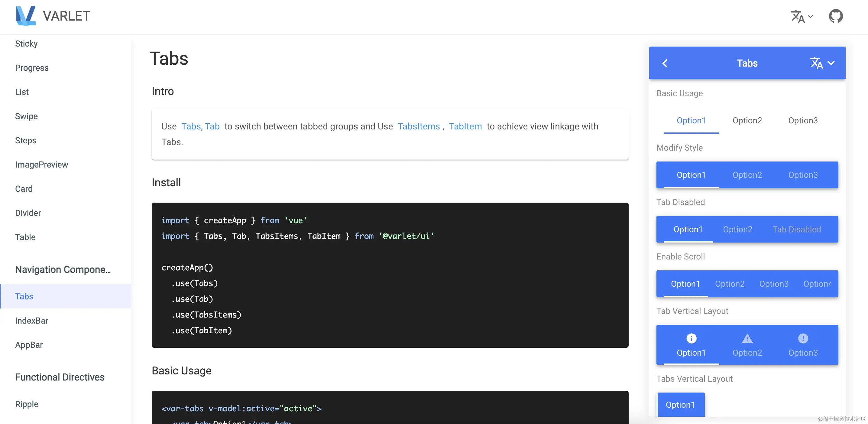Open the GitHub repository icon
The height and width of the screenshot is (424, 868).
coord(836,16)
